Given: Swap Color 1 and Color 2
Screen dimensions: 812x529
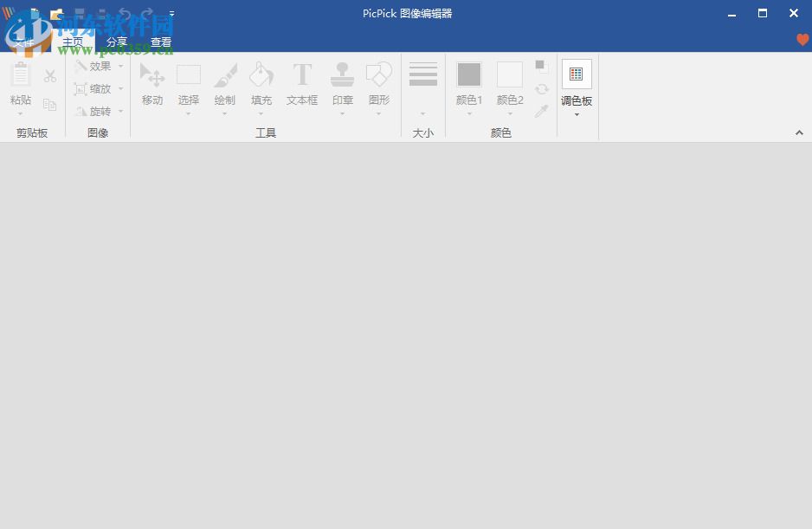Looking at the screenshot, I should tap(541, 87).
